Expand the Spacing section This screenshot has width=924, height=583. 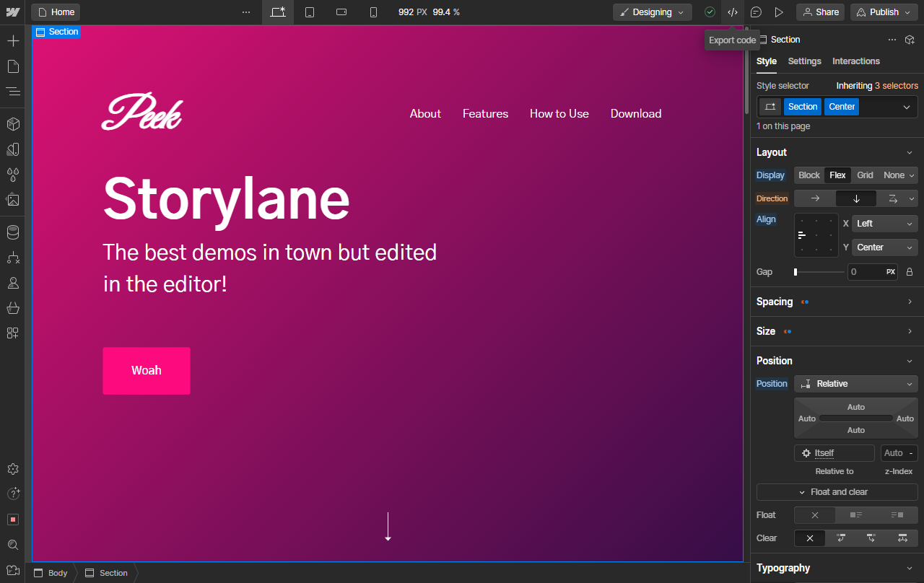pyautogui.click(x=837, y=302)
